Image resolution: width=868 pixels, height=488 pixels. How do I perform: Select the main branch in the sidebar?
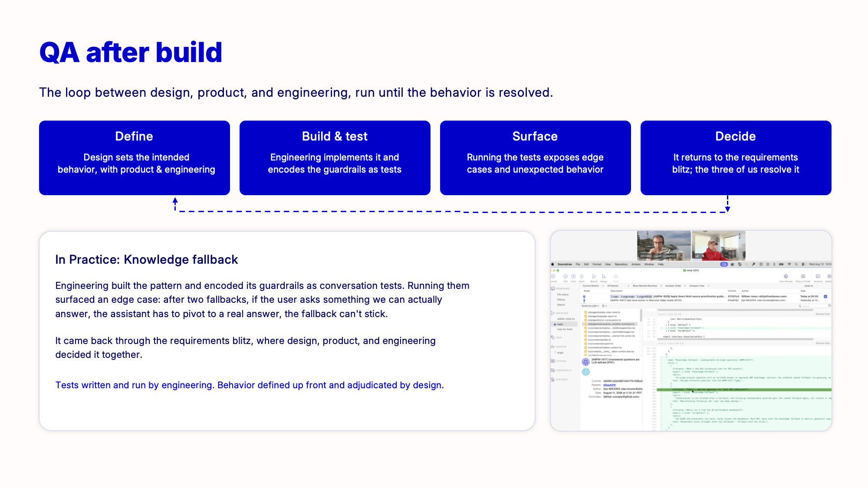pos(564,324)
